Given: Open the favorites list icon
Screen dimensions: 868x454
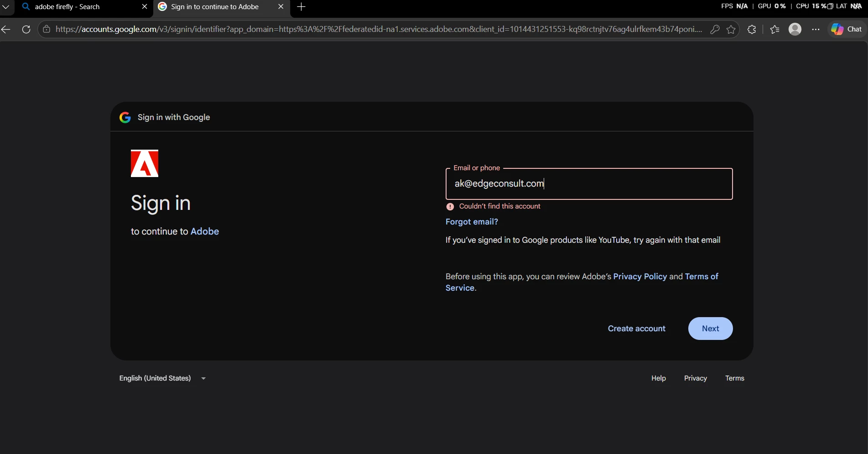Looking at the screenshot, I should tap(774, 29).
